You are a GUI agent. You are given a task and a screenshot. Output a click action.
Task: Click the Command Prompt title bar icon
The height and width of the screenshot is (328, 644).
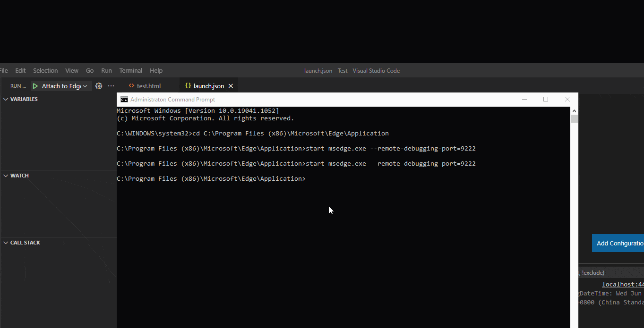coord(124,99)
